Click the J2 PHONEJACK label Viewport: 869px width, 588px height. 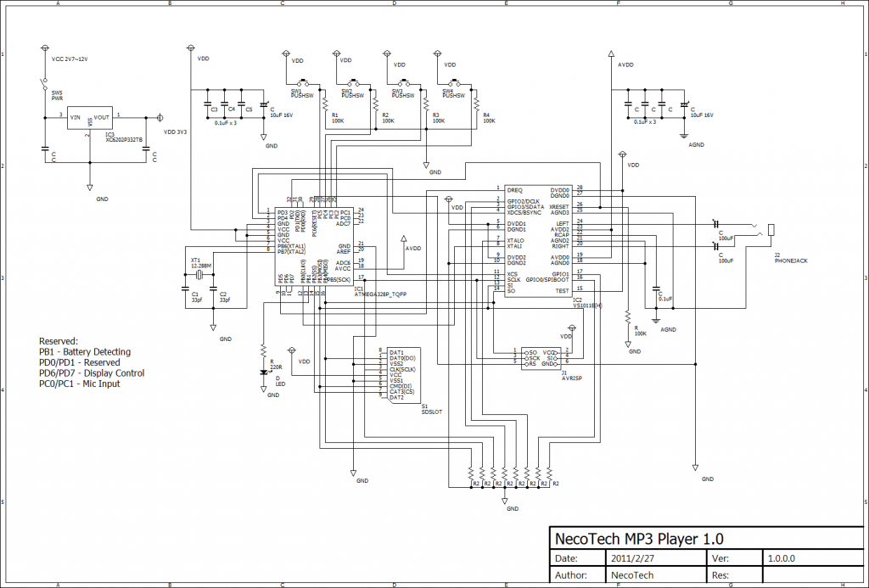(x=791, y=258)
